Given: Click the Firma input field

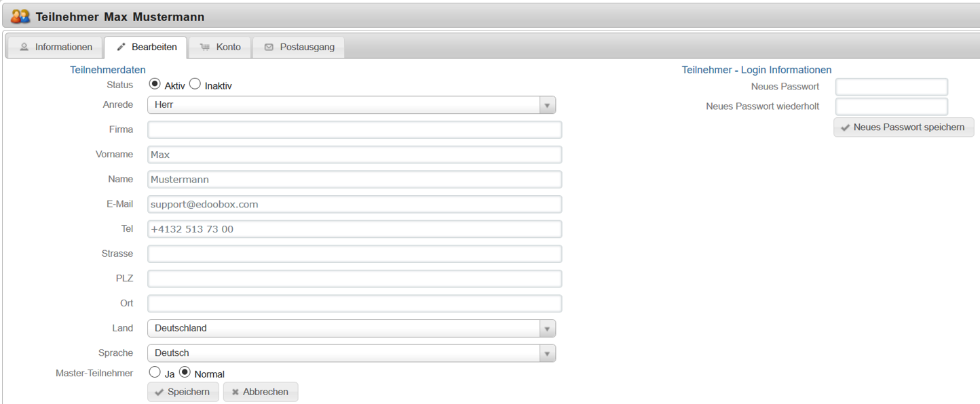Looking at the screenshot, I should (354, 129).
